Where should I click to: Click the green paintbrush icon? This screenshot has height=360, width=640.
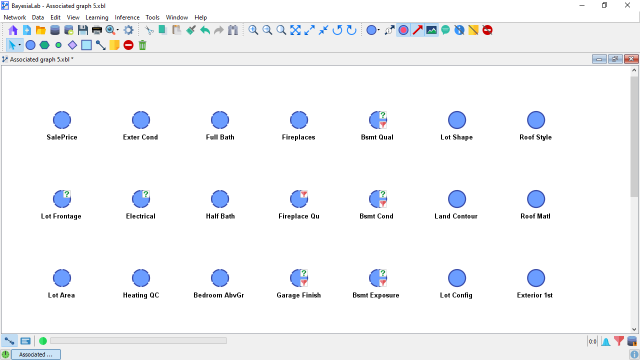pos(191,30)
